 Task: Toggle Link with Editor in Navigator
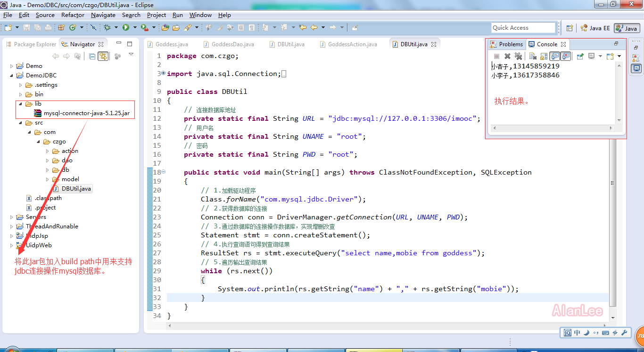[x=103, y=56]
